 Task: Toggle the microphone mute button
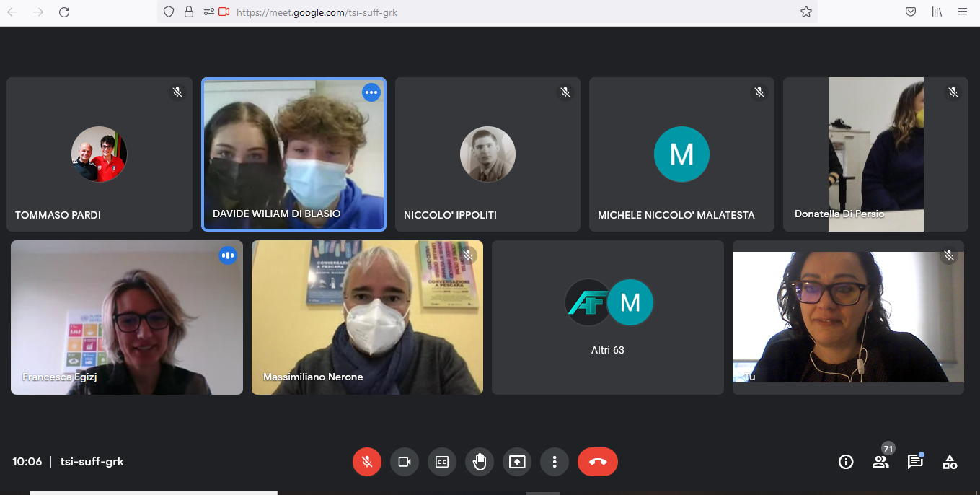click(367, 462)
